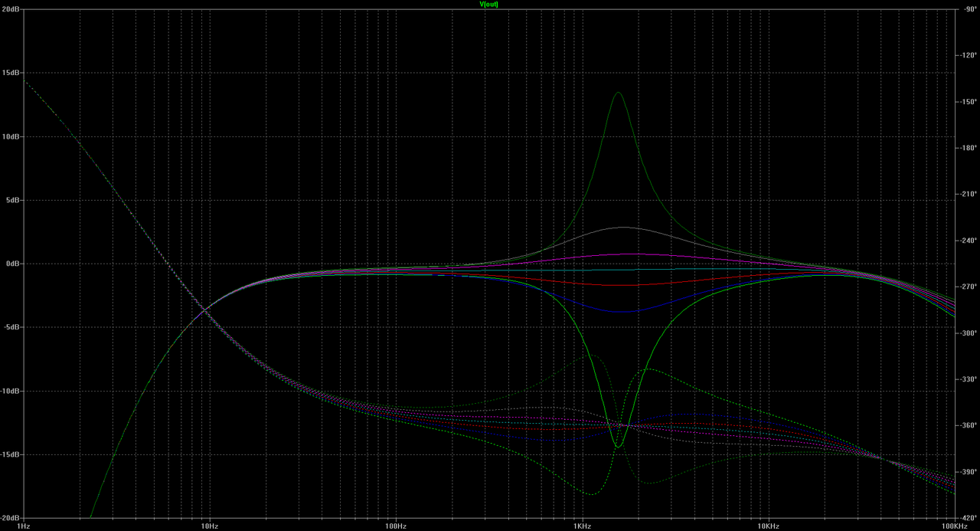Click the 100KHz frequency axis label

954,526
